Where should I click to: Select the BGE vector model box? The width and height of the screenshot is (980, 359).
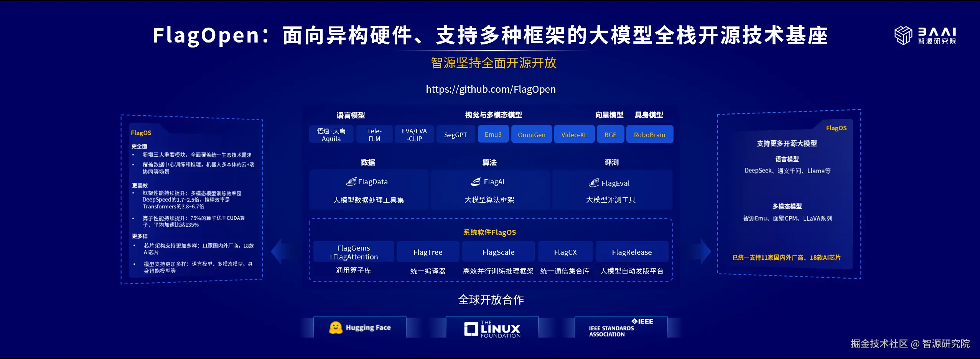point(610,134)
